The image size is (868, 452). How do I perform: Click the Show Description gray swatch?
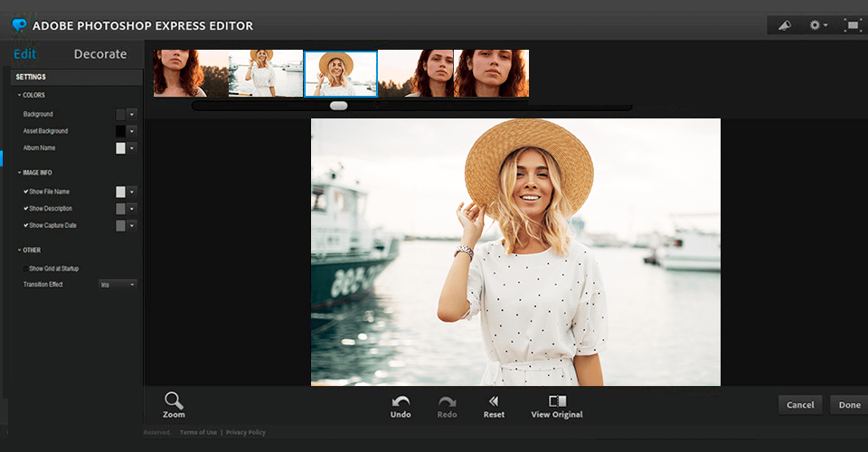tap(120, 209)
